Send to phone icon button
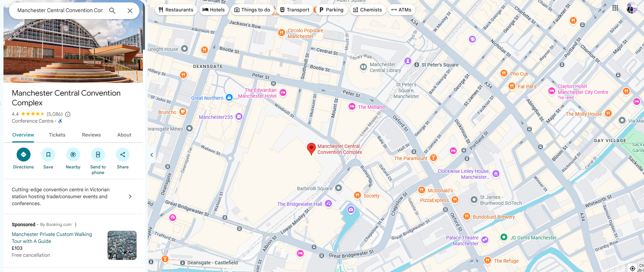Image resolution: width=644 pixels, height=272 pixels. (98, 155)
